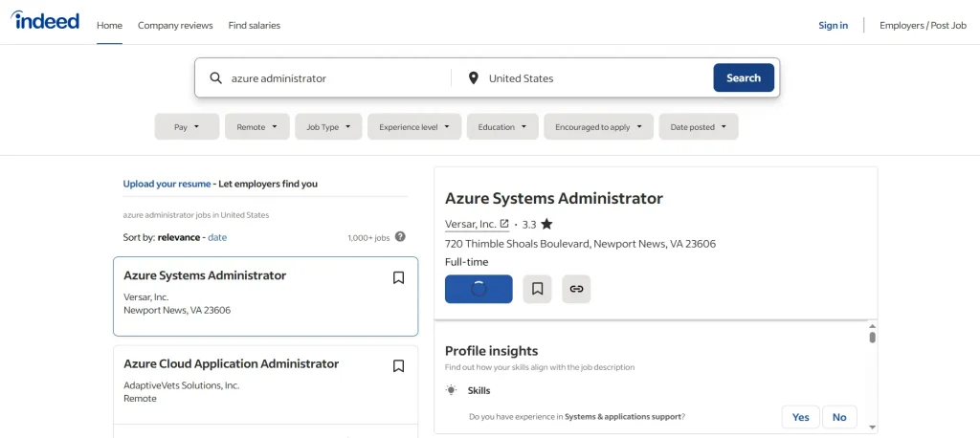Screen dimensions: 980x438
Task: Click the location pin icon
Action: [474, 78]
